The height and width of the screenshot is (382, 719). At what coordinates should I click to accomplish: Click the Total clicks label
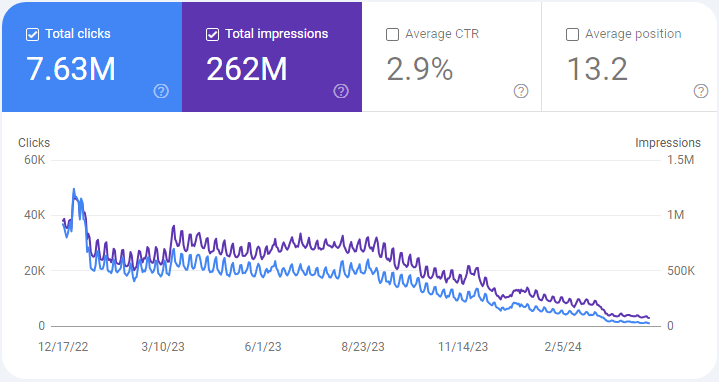tap(78, 34)
